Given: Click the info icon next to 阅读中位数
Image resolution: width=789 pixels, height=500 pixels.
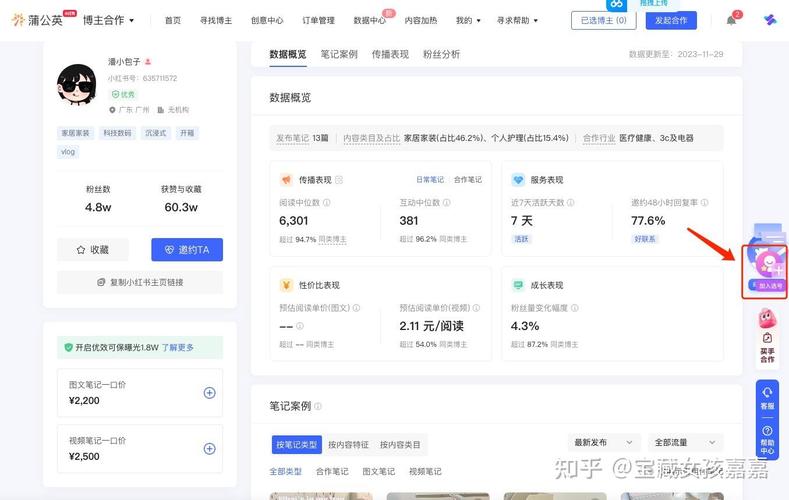Looking at the screenshot, I should 327,203.
